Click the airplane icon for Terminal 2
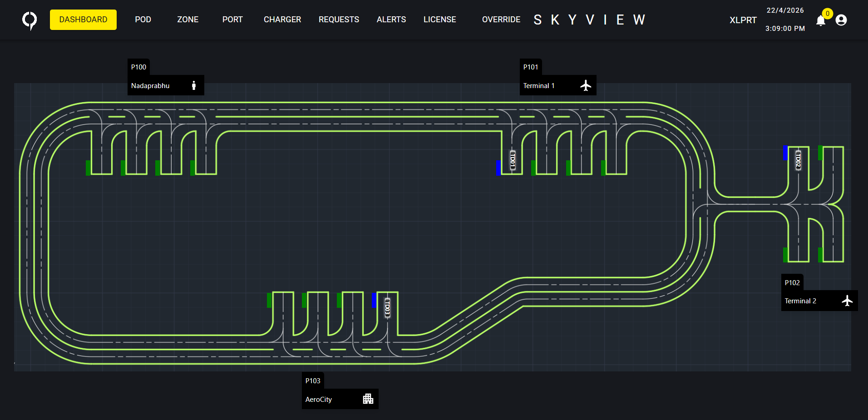Viewport: 868px width, 420px height. click(x=847, y=301)
